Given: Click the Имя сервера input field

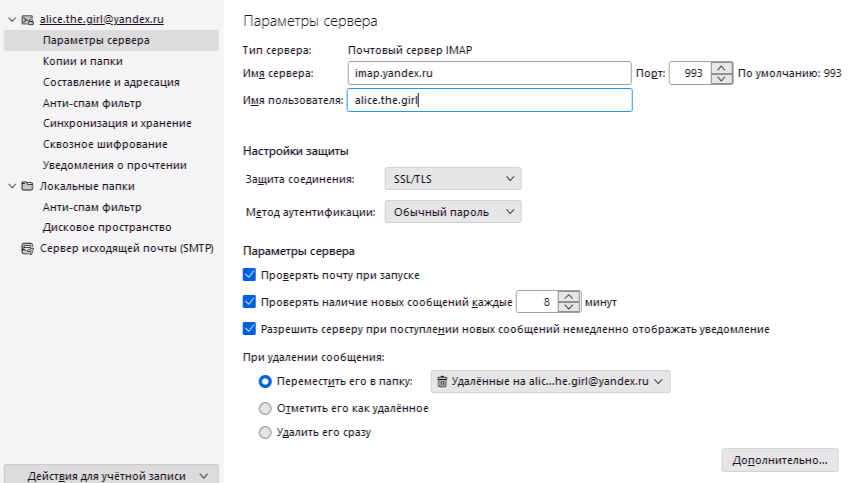Looking at the screenshot, I should (490, 73).
